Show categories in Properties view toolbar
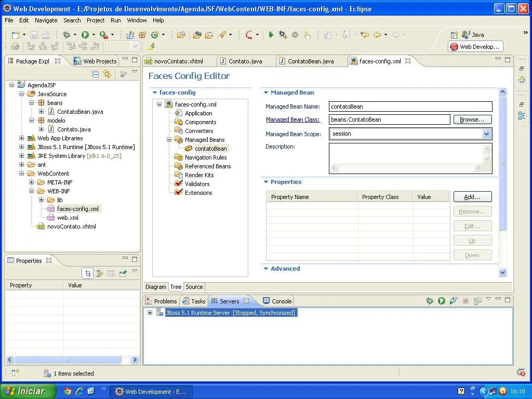The width and height of the screenshot is (532, 399). click(x=88, y=273)
